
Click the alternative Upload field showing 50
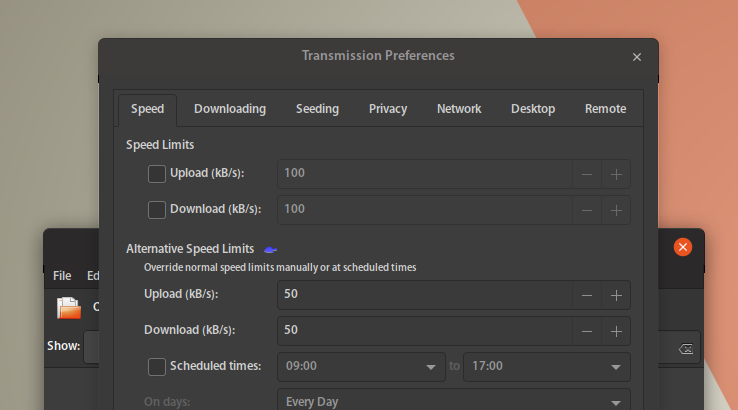(425, 295)
